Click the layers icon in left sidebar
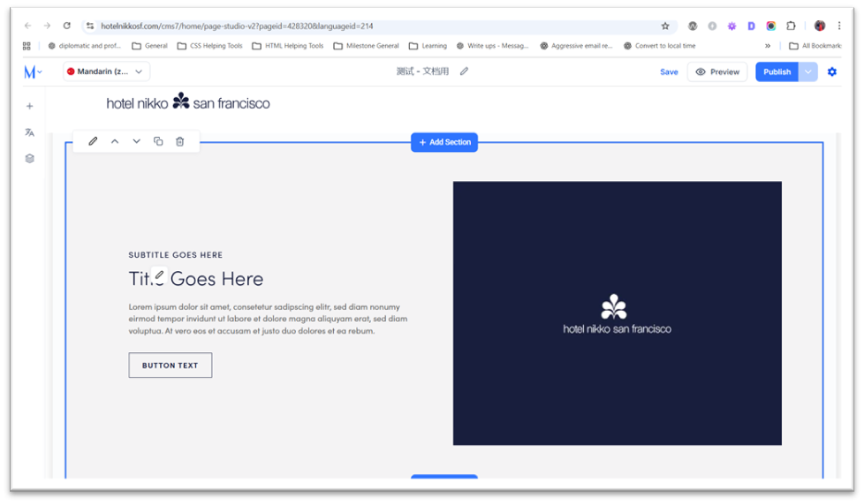864x504 pixels. coord(30,159)
